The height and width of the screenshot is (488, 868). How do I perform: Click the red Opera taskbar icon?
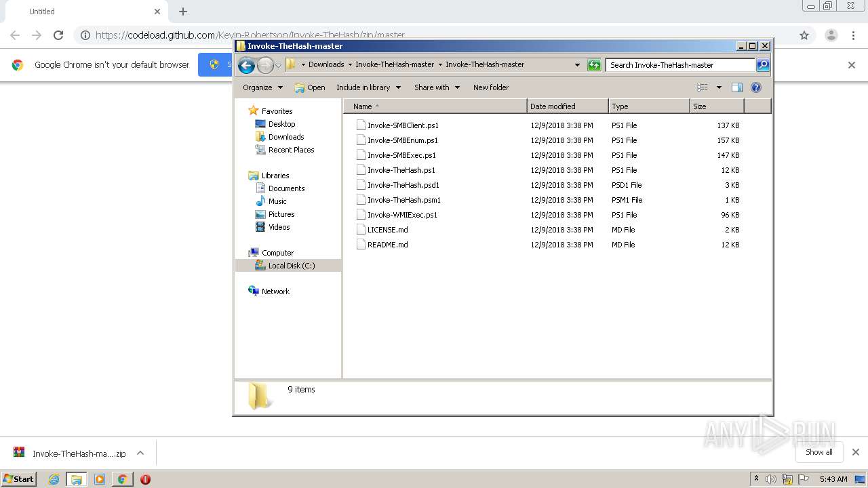pos(145,479)
